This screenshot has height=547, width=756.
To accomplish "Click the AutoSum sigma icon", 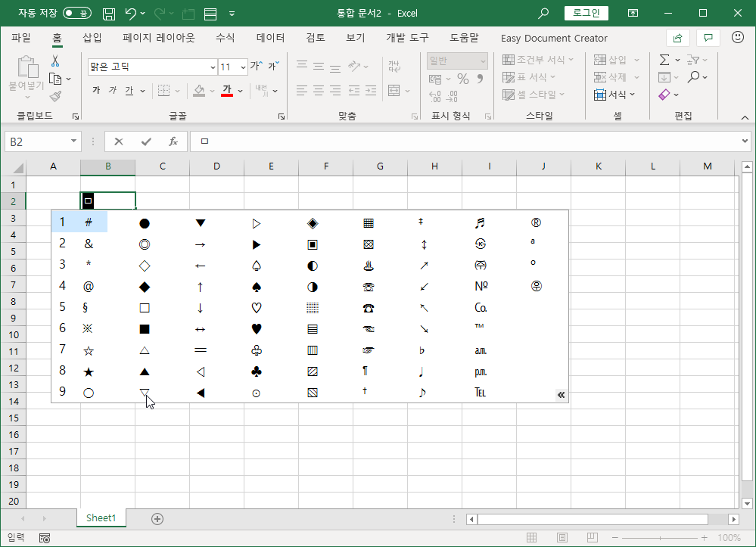I will [664, 60].
